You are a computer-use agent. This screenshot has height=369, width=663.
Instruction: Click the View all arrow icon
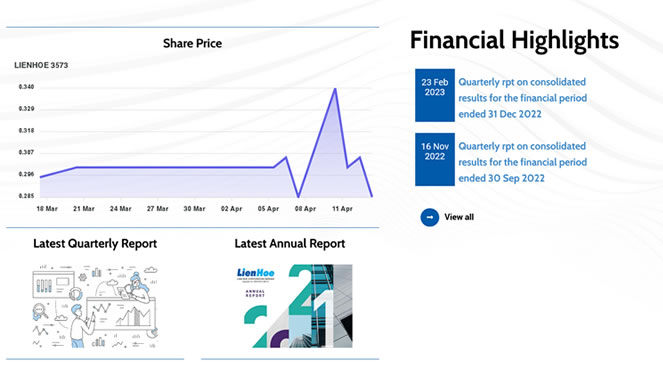tap(429, 217)
